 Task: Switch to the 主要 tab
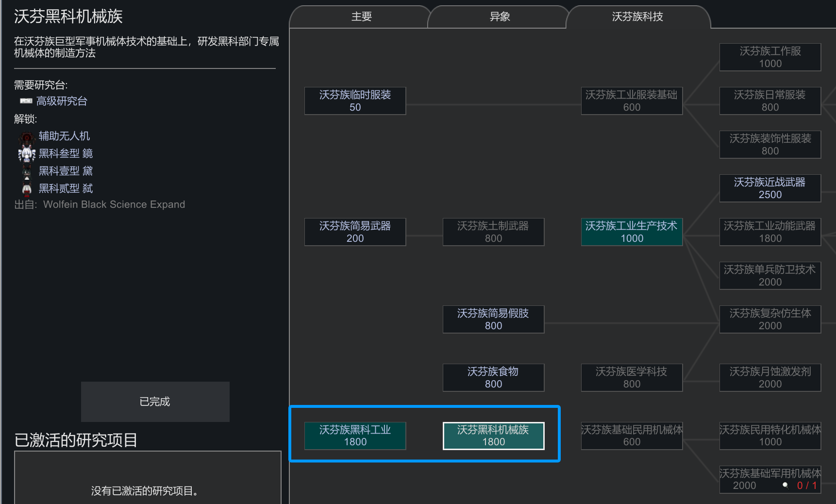(x=361, y=17)
